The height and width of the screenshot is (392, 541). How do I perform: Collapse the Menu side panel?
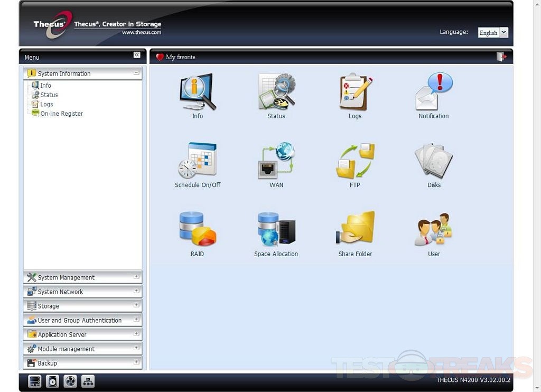137,55
